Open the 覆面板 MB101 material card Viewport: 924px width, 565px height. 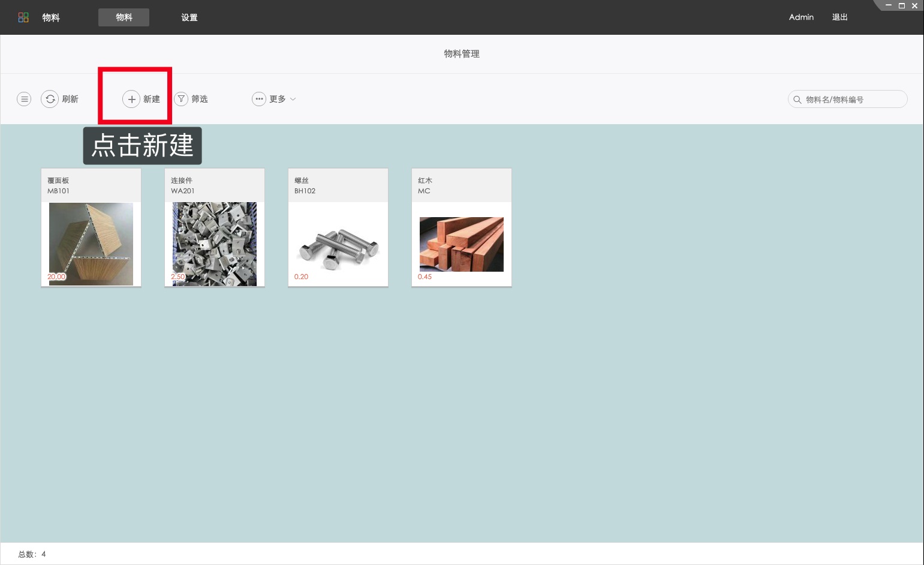click(91, 228)
